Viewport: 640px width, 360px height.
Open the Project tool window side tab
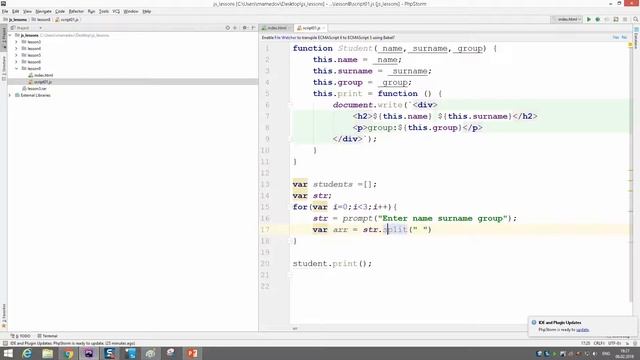tap(4, 38)
